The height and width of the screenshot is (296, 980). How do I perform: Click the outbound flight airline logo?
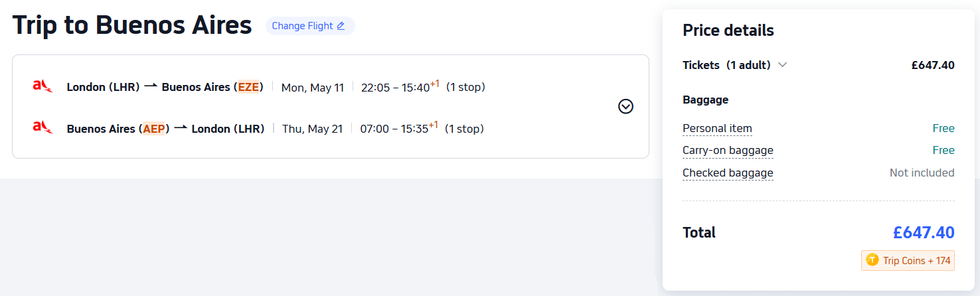[x=42, y=86]
